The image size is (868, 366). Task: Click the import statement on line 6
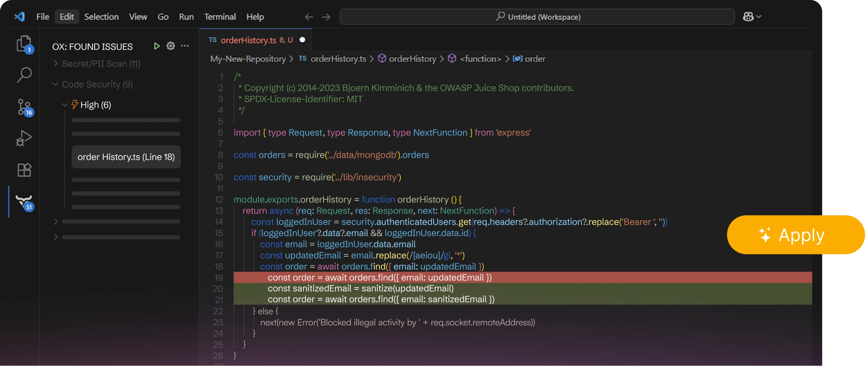pyautogui.click(x=382, y=132)
